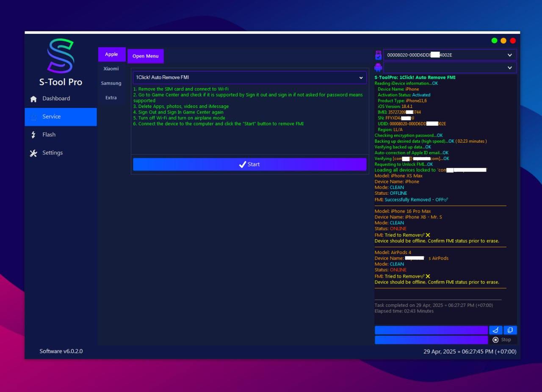Click the Settings wrench icon
This screenshot has height=392, width=542.
pyautogui.click(x=33, y=153)
